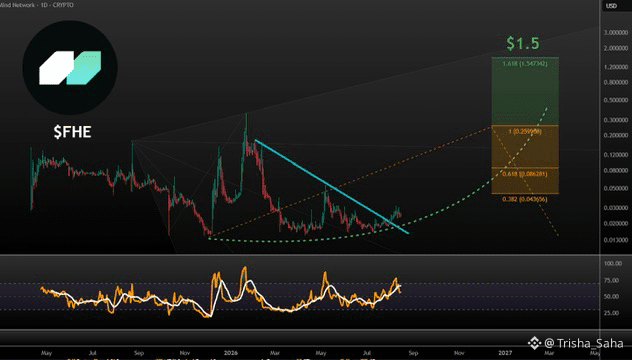The image size is (632, 360).
Task: Click the 75.00 level on RSI scale
Action: 612,280
